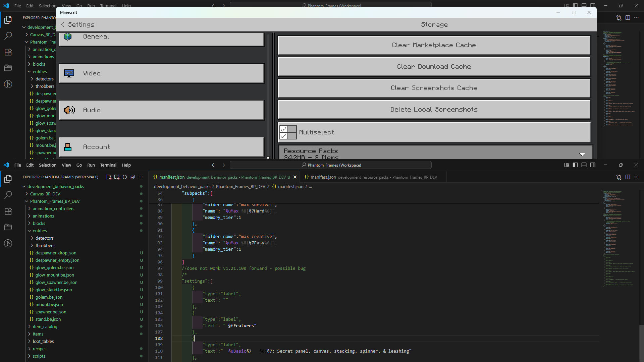
Task: Toggle the Multiselect switch in Storage
Action: click(x=288, y=132)
